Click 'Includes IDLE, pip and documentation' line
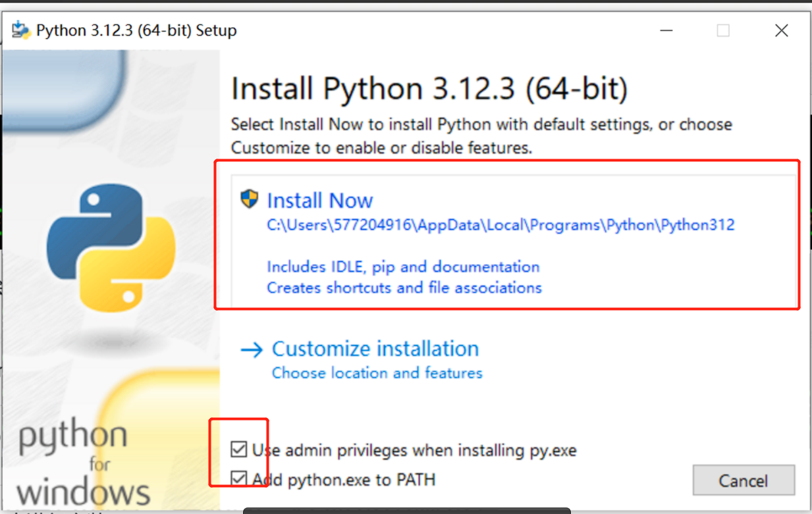812x514 pixels. click(403, 267)
